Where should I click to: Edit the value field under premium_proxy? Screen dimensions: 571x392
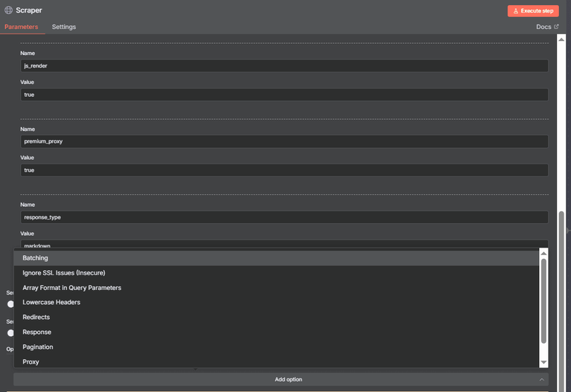284,170
